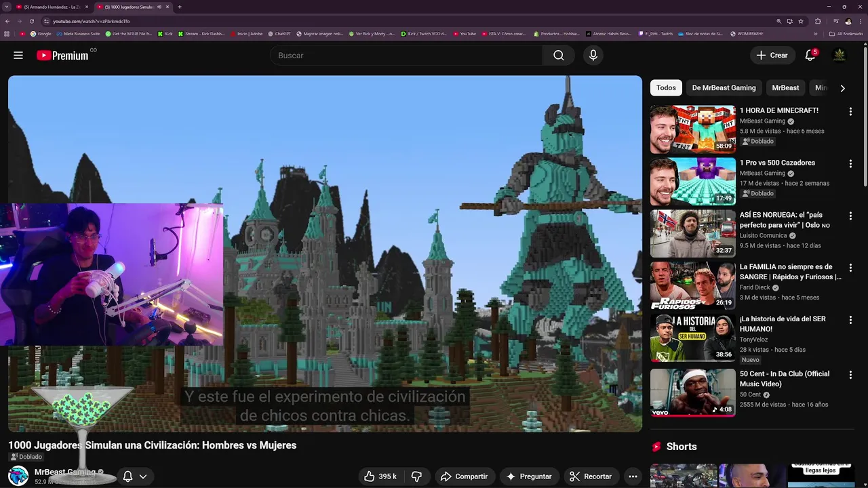This screenshot has height=488, width=868.
Task: Bookmark this page with star icon
Action: pos(801,21)
